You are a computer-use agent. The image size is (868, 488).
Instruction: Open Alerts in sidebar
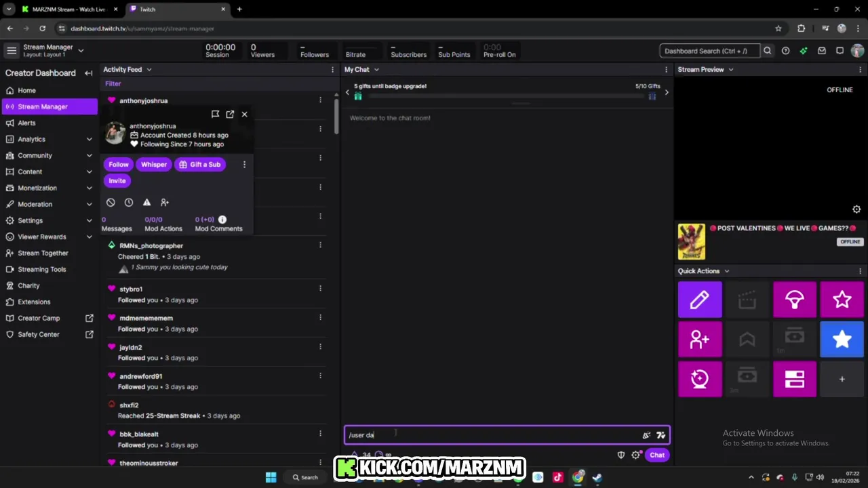coord(49,123)
